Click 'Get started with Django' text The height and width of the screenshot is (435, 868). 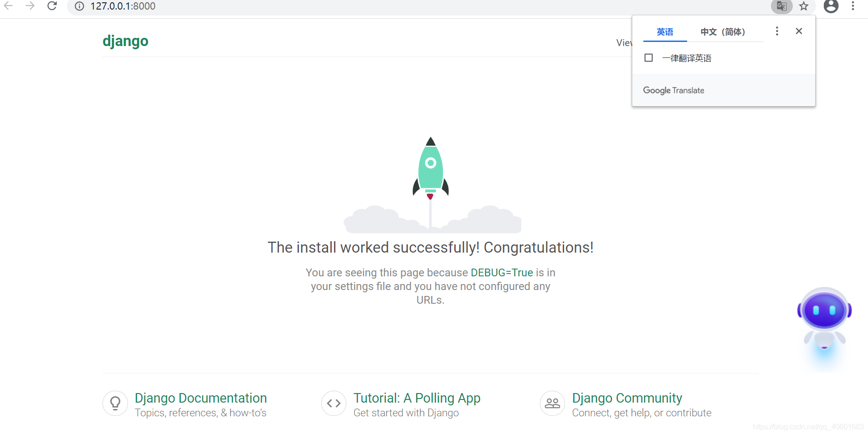click(406, 413)
